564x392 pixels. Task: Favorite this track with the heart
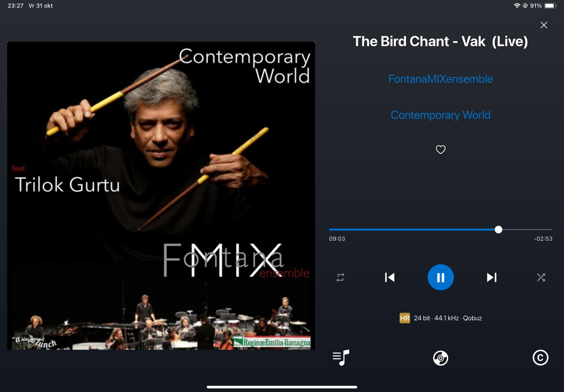coord(440,149)
